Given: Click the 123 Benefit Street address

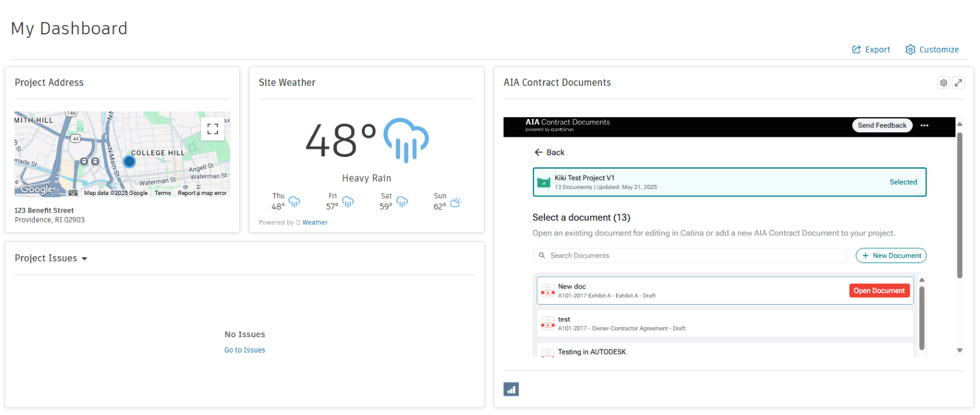Looking at the screenshot, I should click(x=44, y=211).
